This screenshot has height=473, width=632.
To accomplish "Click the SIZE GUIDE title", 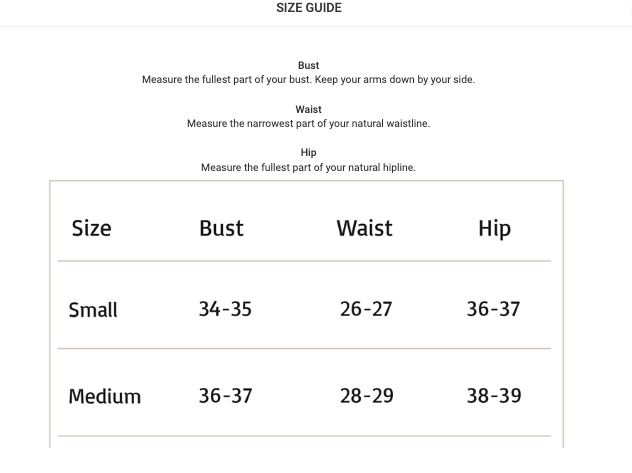I will pyautogui.click(x=309, y=8).
